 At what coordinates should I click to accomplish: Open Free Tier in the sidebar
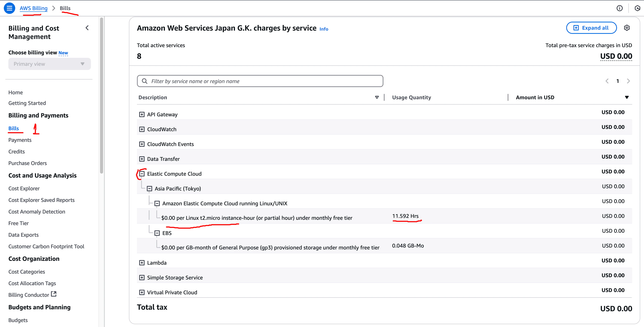click(18, 223)
